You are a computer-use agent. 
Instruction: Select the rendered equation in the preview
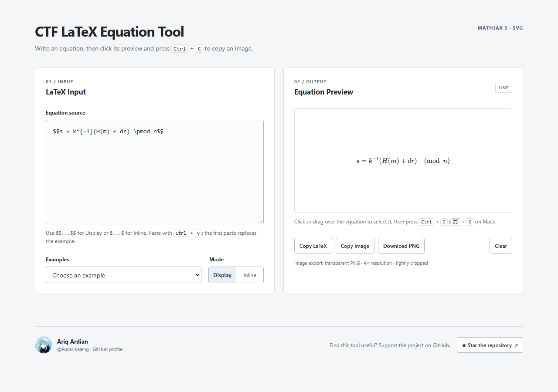[403, 161]
